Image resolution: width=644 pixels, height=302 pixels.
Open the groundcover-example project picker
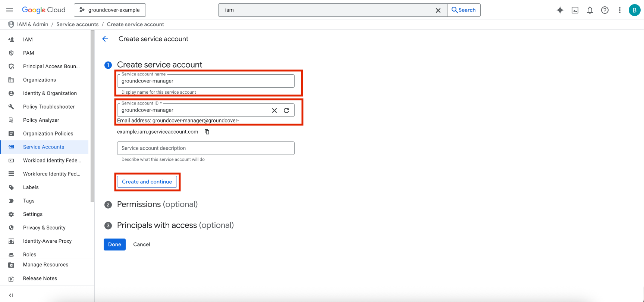point(110,10)
